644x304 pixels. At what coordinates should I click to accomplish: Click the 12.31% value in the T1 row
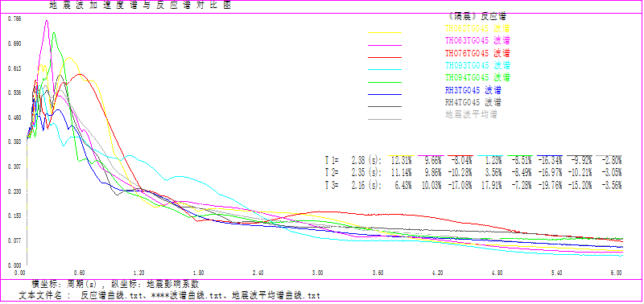[400, 159]
